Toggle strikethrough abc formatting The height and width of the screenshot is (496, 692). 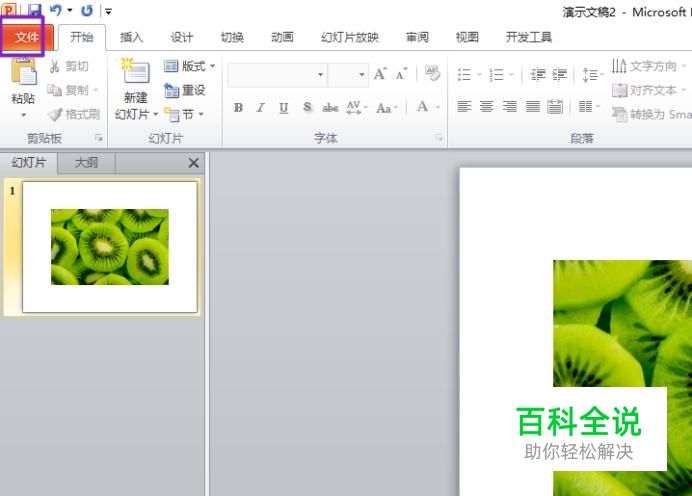(x=330, y=107)
